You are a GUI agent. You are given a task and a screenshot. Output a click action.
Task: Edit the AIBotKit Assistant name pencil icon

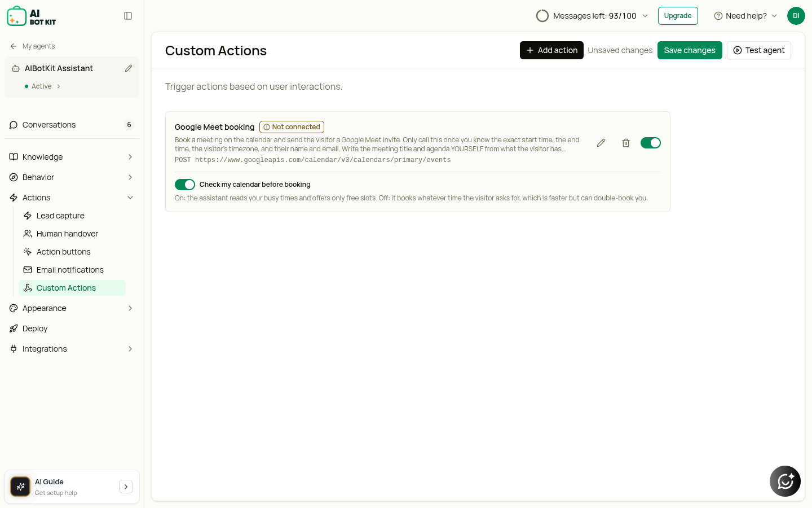(129, 68)
